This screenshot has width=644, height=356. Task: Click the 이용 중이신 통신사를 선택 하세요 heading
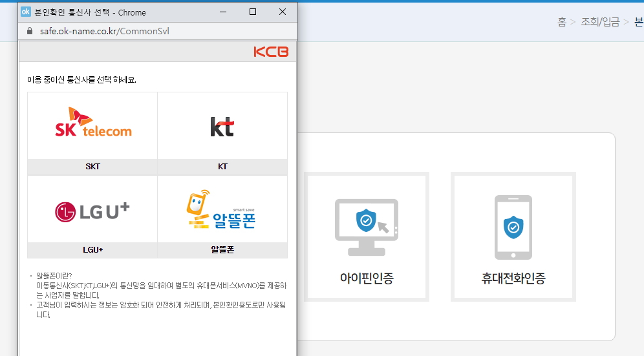pyautogui.click(x=81, y=79)
